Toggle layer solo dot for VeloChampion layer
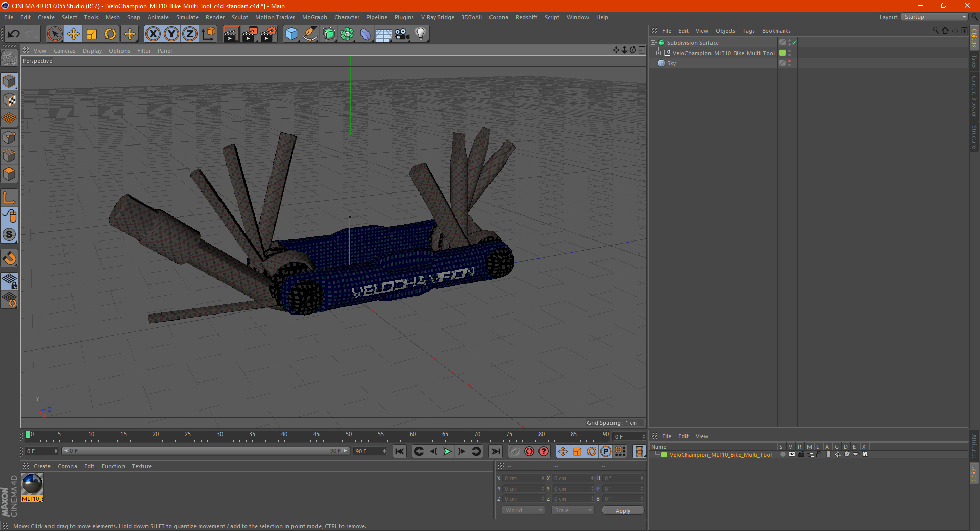The height and width of the screenshot is (531, 980). (x=782, y=455)
